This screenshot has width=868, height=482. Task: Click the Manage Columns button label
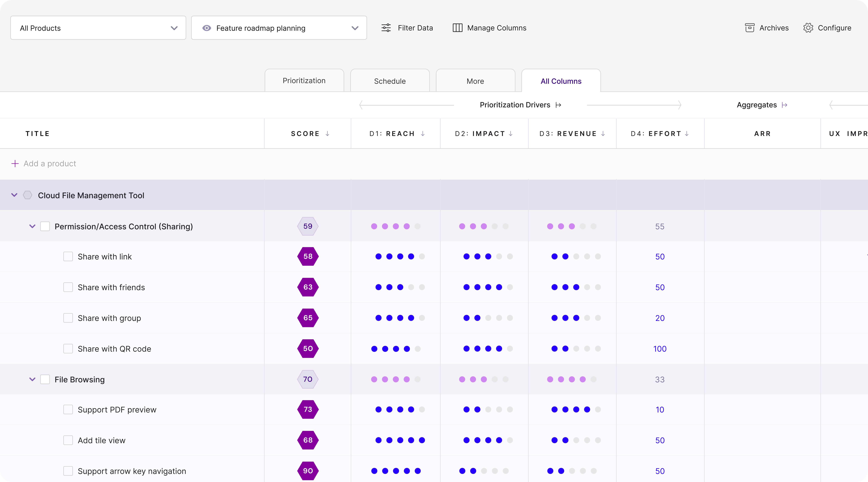coord(497,28)
